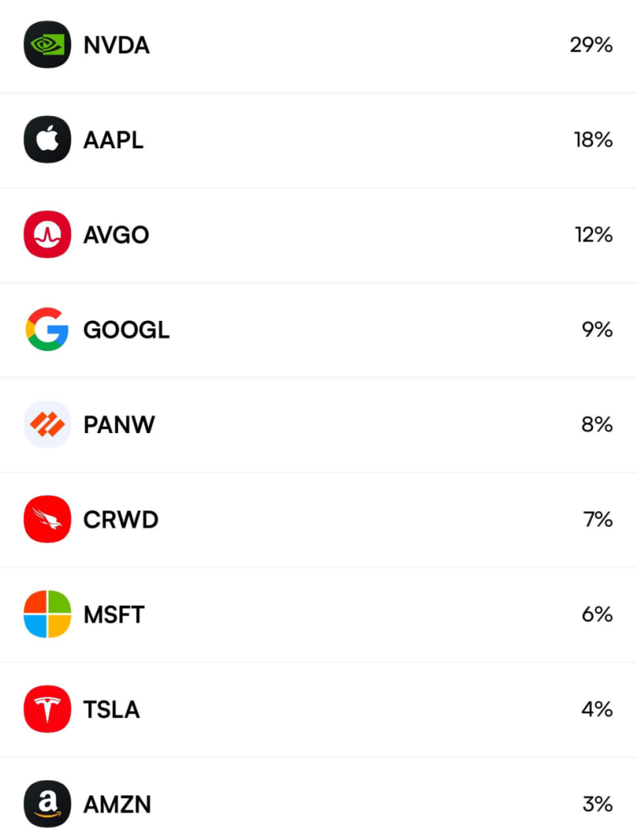Click the 8% PANW allocation value
This screenshot has width=637, height=840.
[597, 424]
